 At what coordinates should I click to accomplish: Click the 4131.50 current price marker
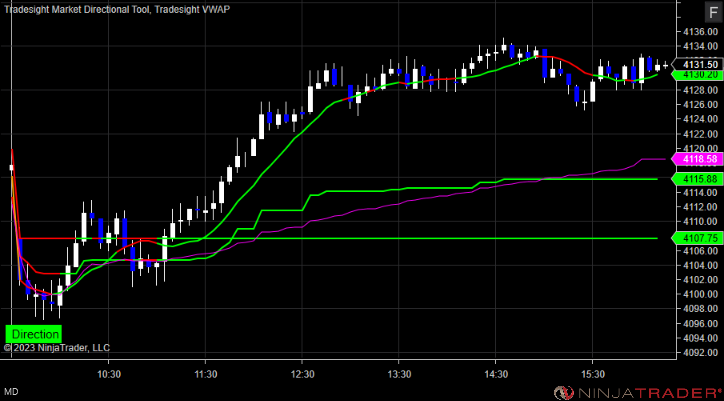coord(697,64)
